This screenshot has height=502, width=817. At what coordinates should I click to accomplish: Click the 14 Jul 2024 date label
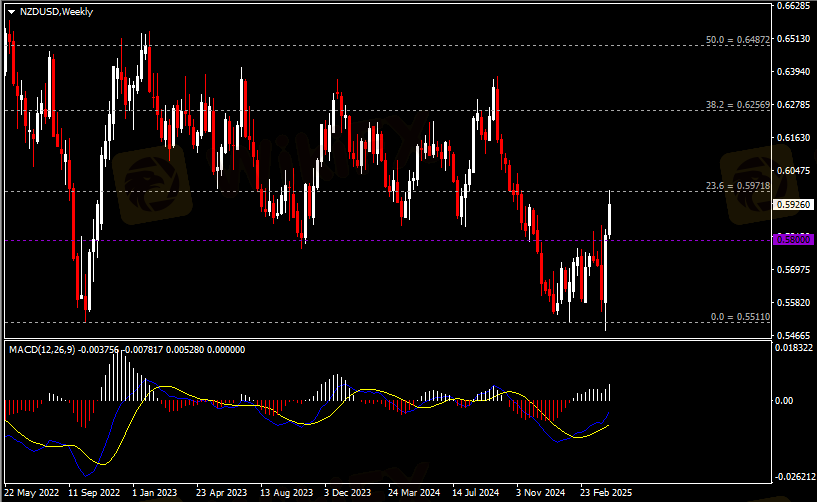(x=476, y=493)
